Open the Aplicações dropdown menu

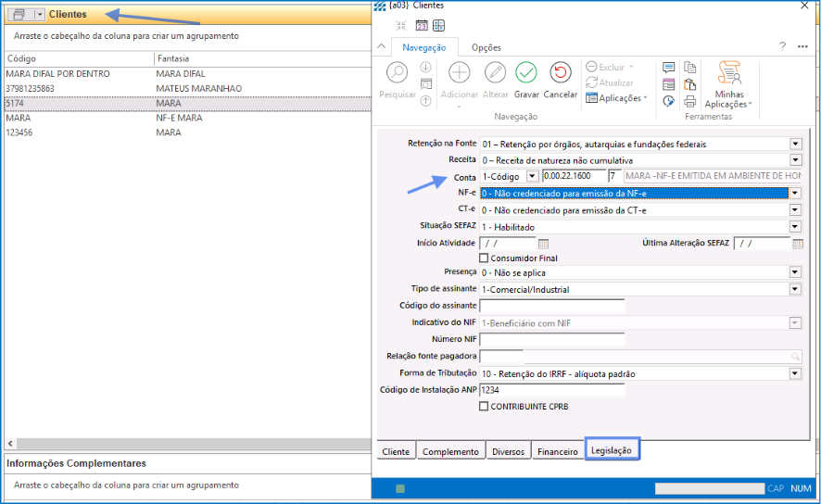click(616, 98)
